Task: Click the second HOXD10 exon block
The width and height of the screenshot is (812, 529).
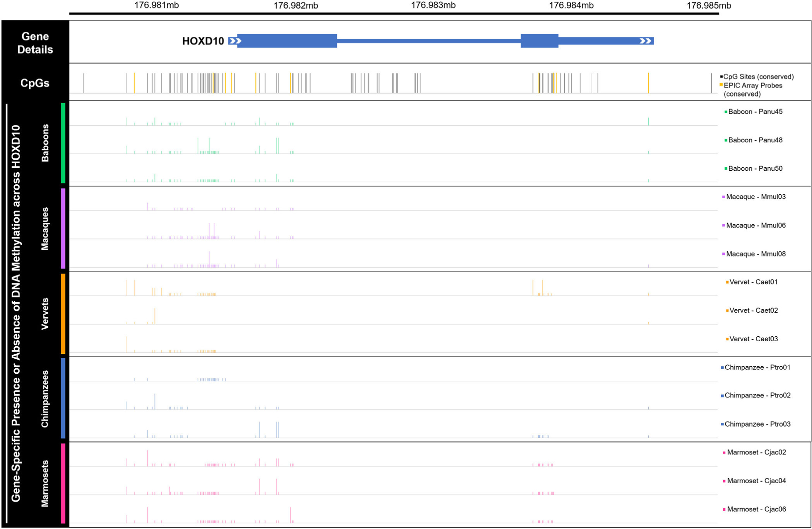Action: tap(539, 41)
